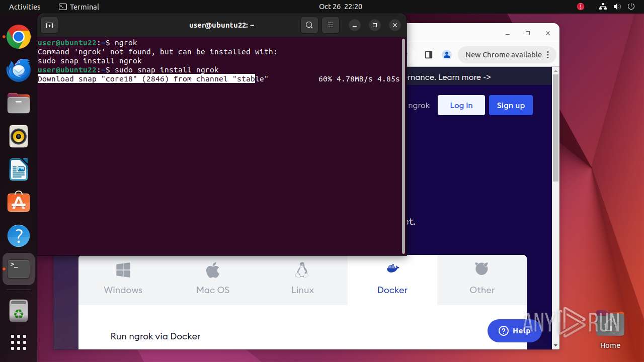This screenshot has height=362, width=644.
Task: Open Chrome profile avatar
Action: click(x=446, y=55)
